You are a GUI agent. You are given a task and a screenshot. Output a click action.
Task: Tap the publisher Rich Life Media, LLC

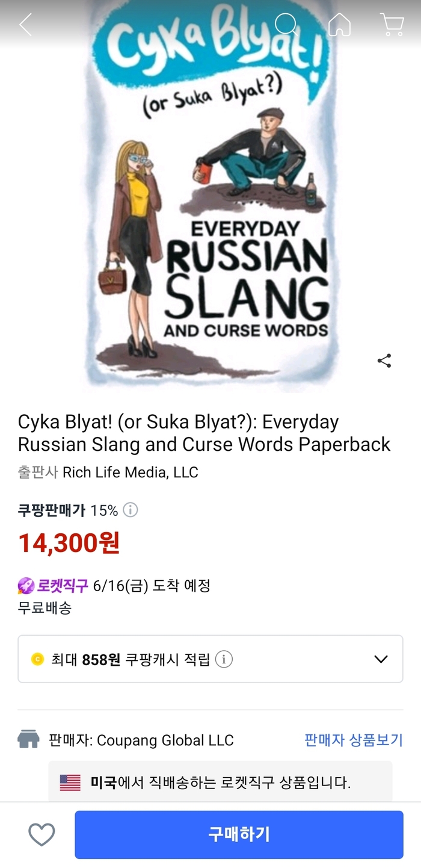[x=131, y=473]
